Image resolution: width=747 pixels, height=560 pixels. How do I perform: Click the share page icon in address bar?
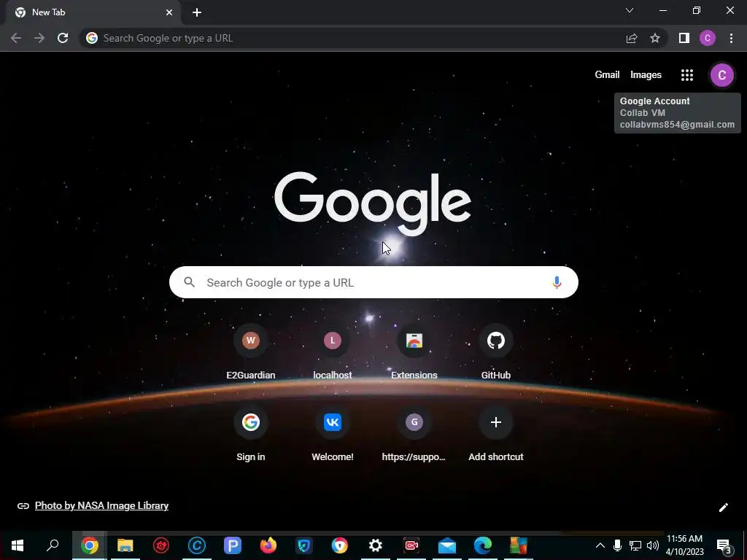[x=632, y=38]
